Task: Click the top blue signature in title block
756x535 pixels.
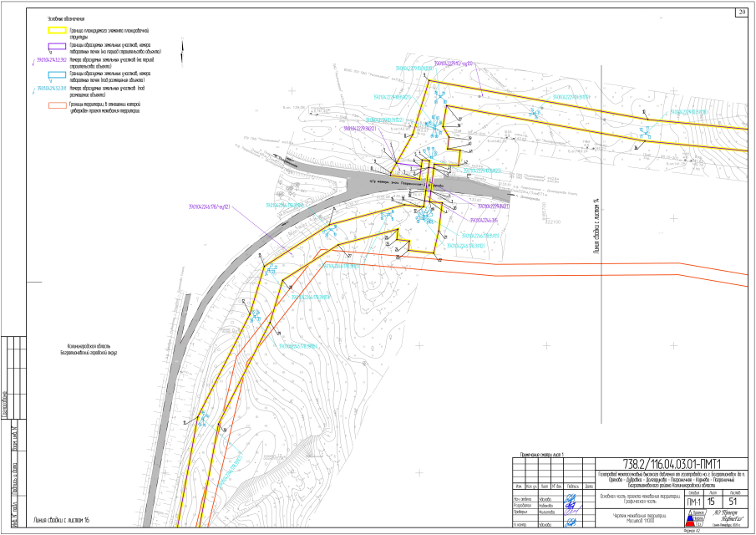Action: (571, 498)
